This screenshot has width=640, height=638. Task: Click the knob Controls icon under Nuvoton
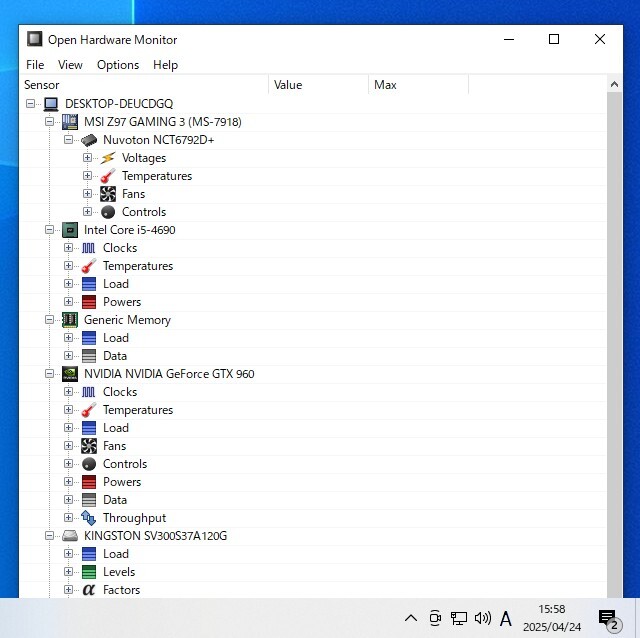(x=108, y=212)
